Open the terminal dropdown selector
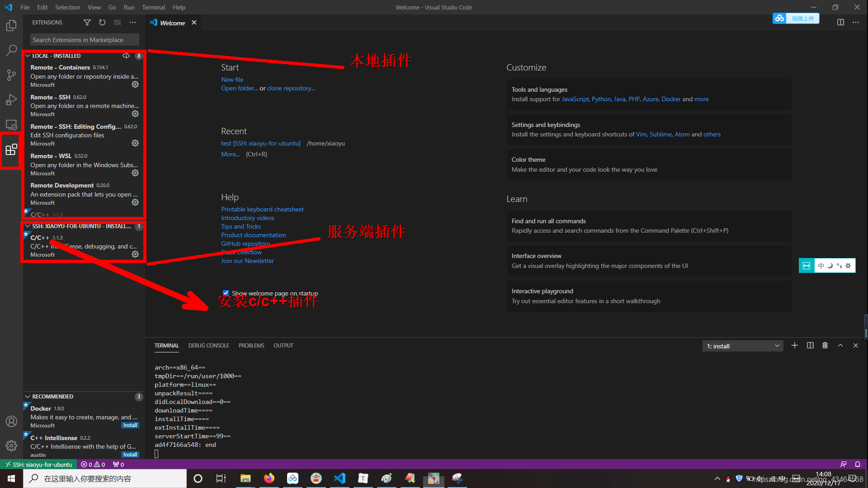 [x=743, y=346]
